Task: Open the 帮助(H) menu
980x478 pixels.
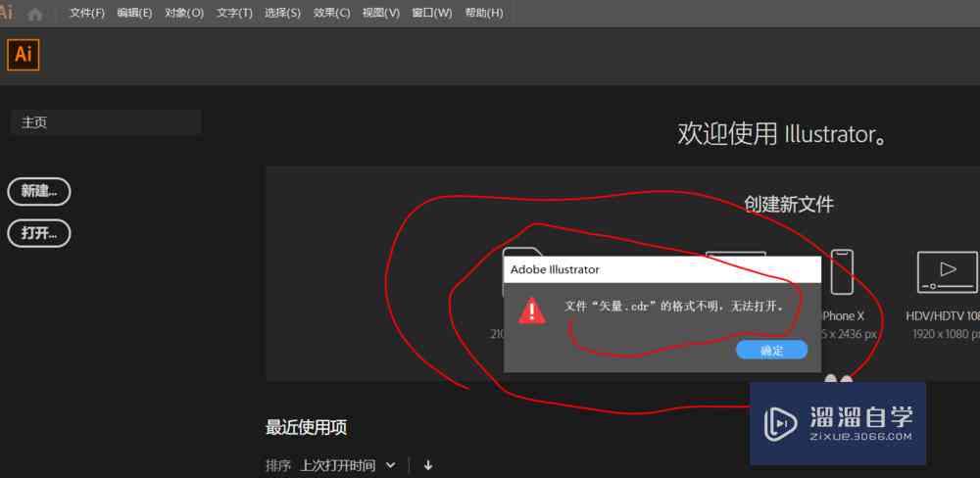Action: (x=484, y=13)
